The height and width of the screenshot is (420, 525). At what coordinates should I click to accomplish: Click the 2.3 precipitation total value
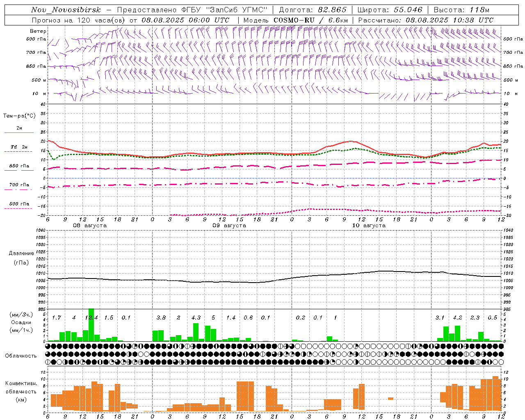click(x=475, y=318)
